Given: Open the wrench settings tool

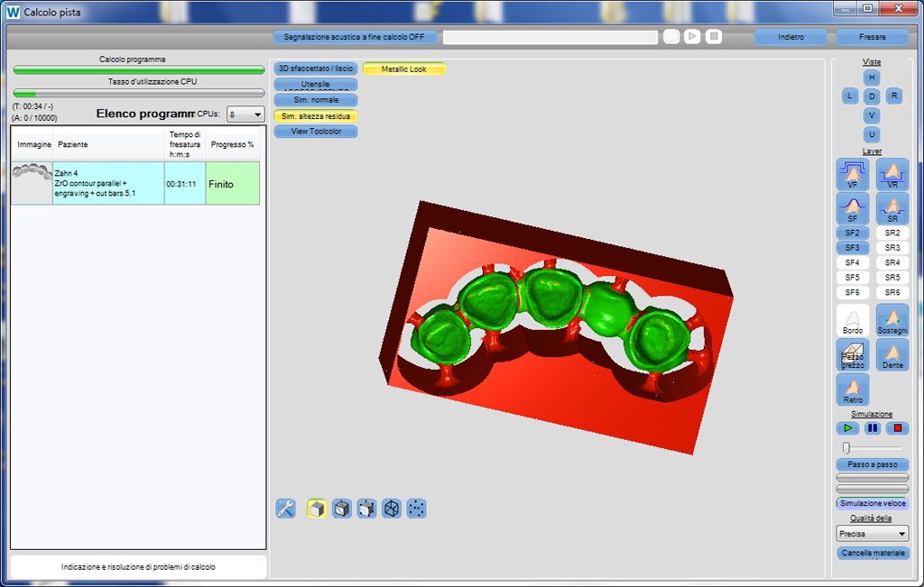Looking at the screenshot, I should coord(285,509).
